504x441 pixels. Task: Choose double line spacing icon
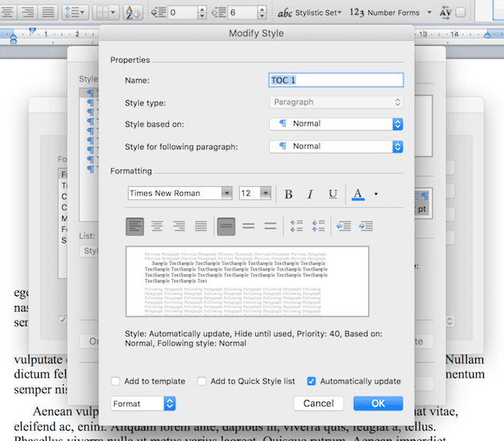tap(271, 226)
